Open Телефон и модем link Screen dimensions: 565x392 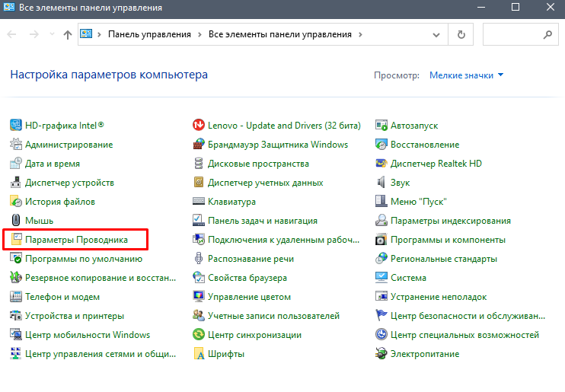coord(62,297)
